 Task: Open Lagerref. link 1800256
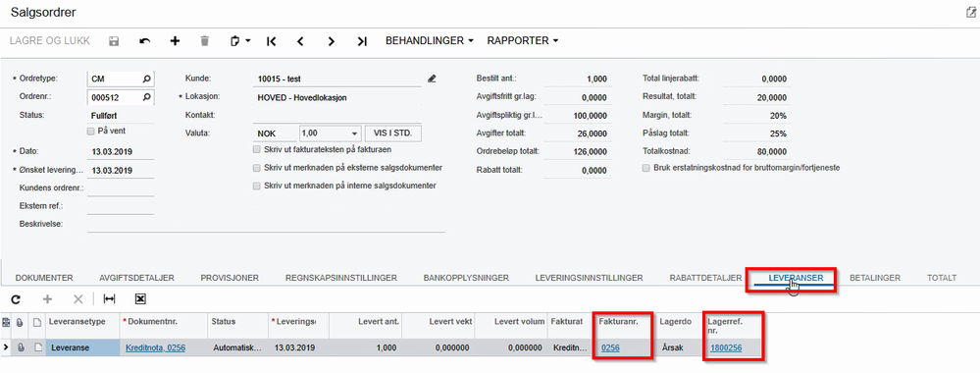pos(726,347)
